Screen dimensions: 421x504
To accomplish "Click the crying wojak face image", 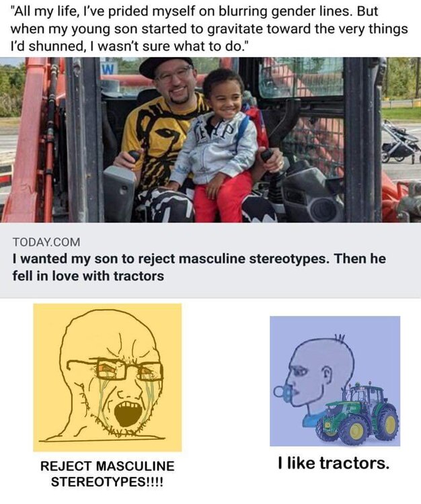I will pyautogui.click(x=108, y=378).
